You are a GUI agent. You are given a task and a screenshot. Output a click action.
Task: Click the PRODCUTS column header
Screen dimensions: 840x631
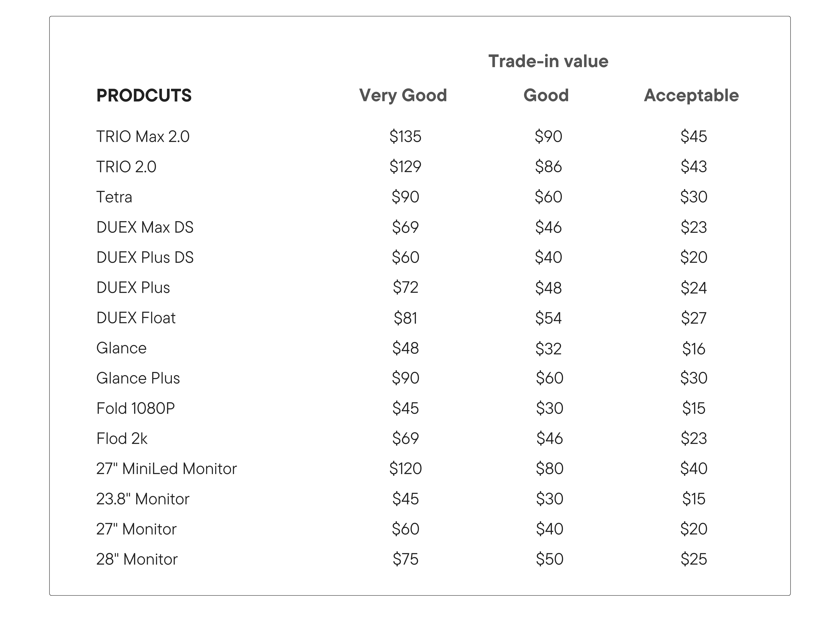[x=144, y=95]
